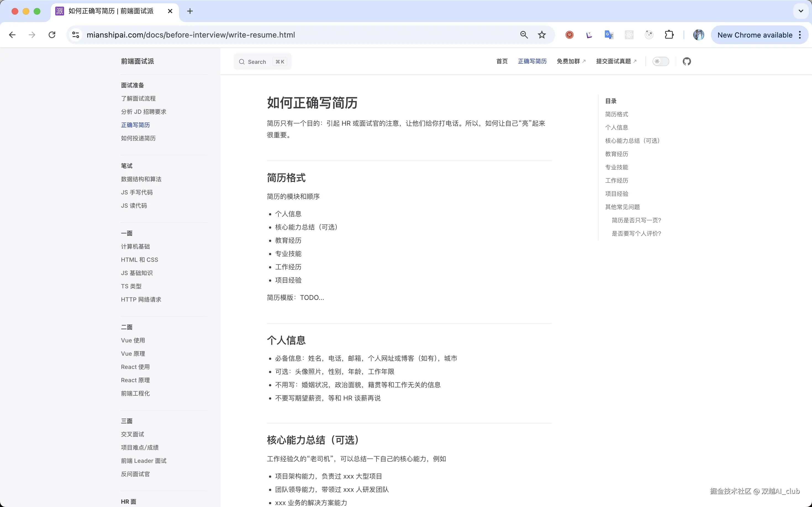The height and width of the screenshot is (507, 812).
Task: Reload the current page
Action: coord(52,35)
